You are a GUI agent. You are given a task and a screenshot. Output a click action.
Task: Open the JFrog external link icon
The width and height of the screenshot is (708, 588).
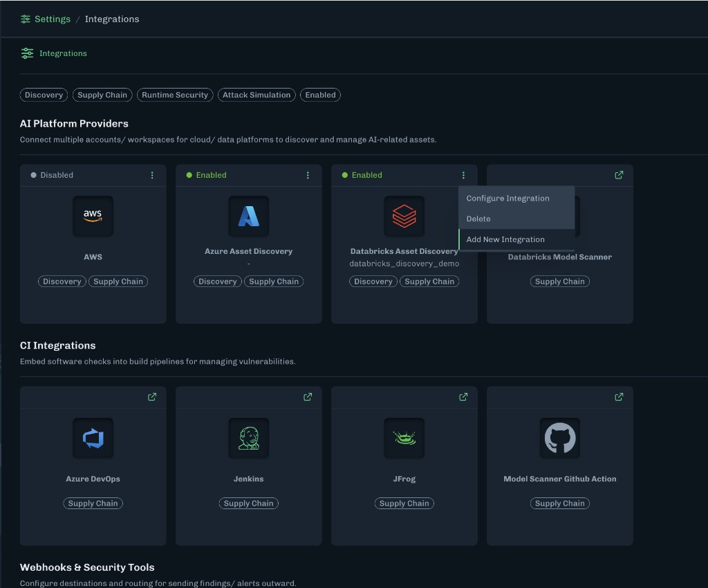coord(463,397)
